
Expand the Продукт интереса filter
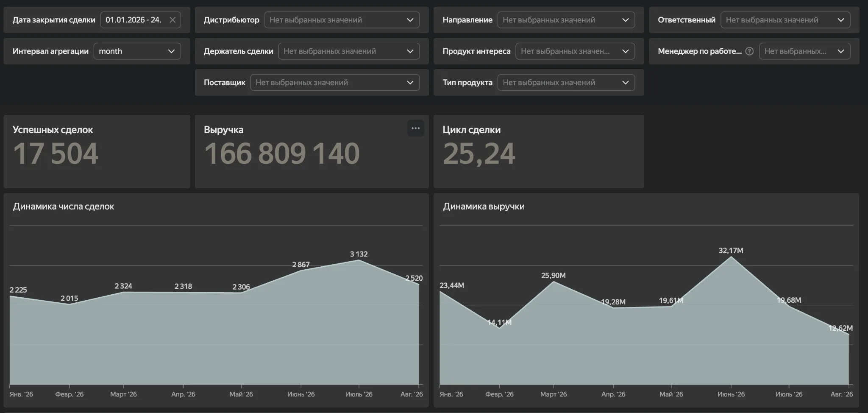tap(575, 51)
